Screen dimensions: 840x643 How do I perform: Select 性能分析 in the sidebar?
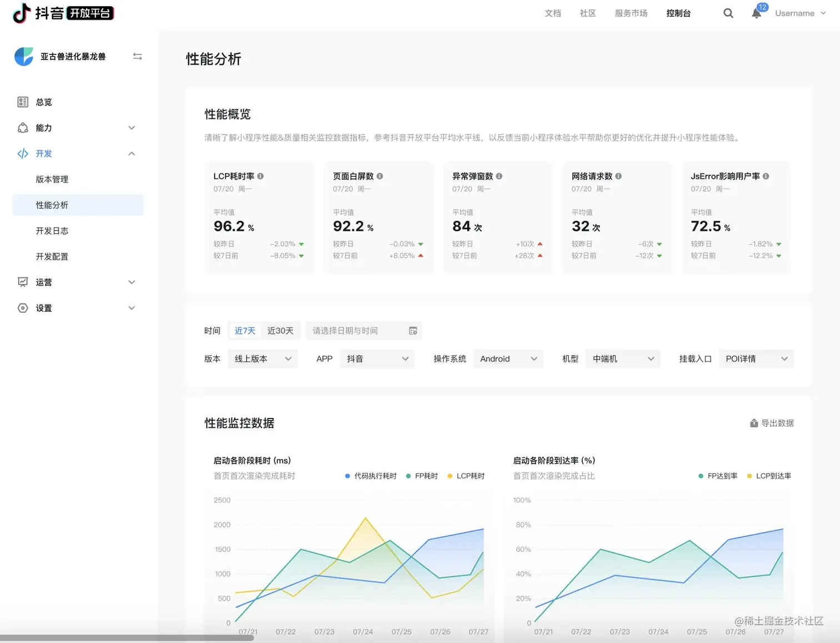coord(78,205)
